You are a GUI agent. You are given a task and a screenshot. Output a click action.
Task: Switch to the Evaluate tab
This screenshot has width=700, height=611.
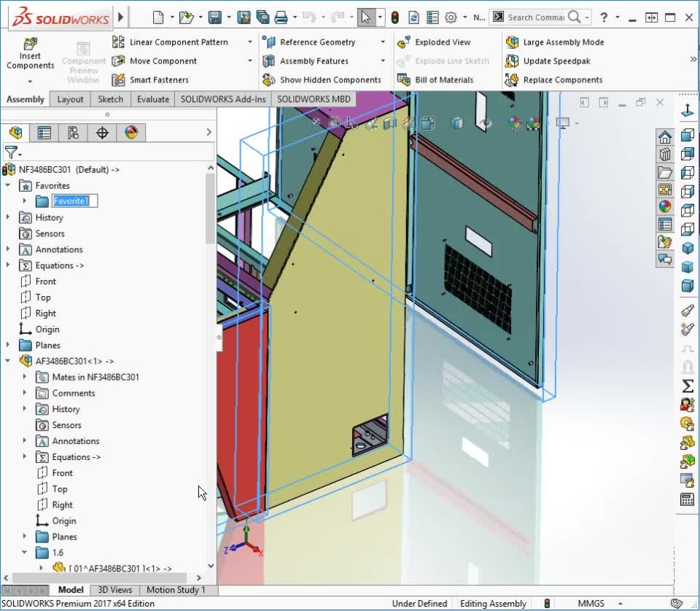(x=153, y=99)
